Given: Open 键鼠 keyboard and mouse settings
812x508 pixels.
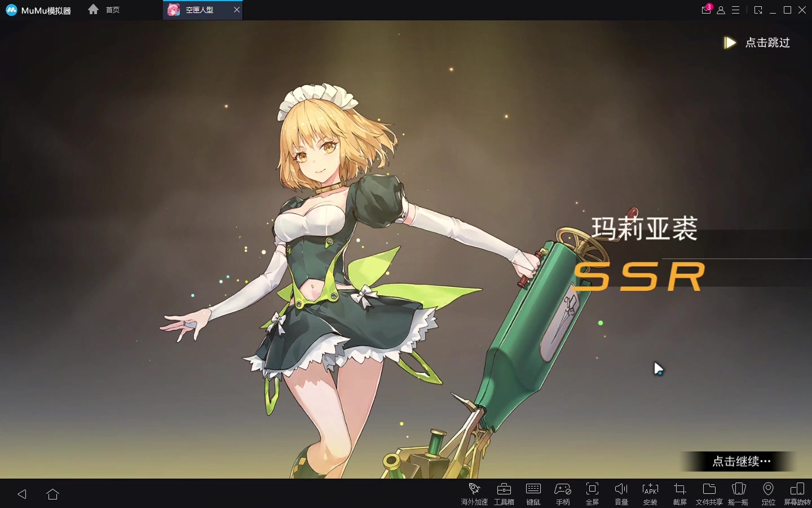Looking at the screenshot, I should (533, 493).
